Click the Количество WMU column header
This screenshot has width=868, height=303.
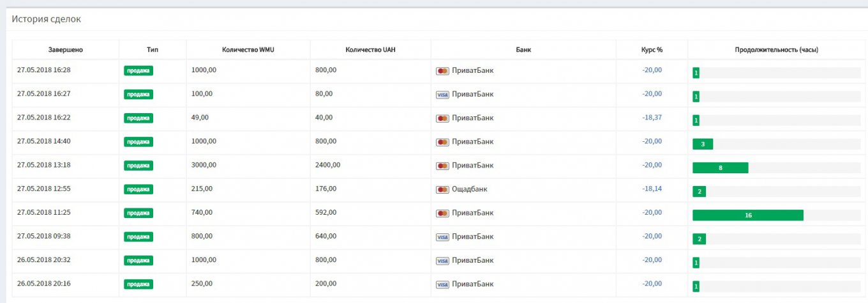(x=248, y=50)
